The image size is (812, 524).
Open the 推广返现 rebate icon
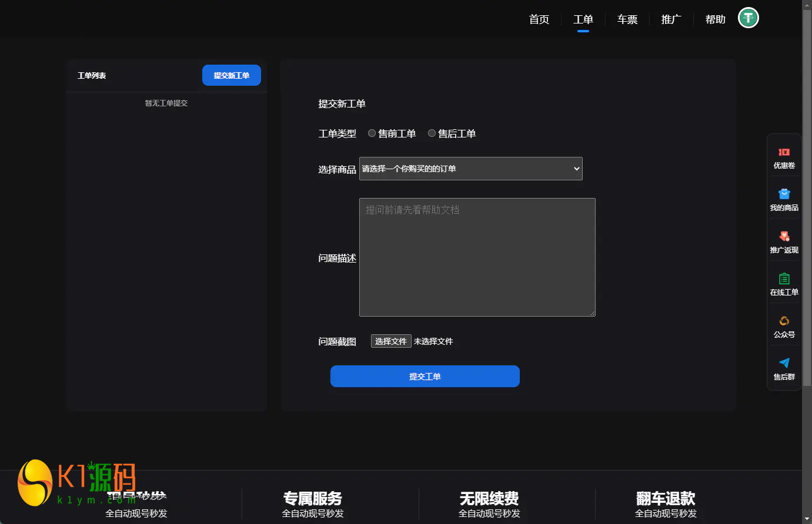tap(784, 237)
